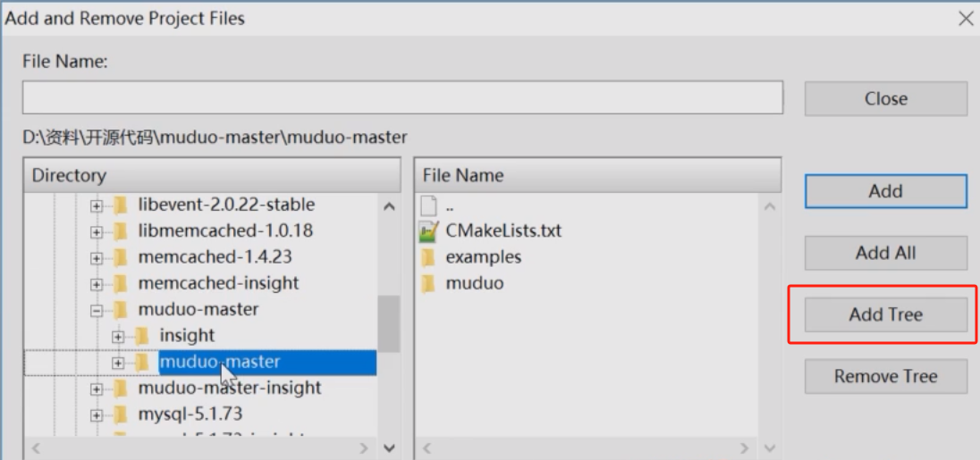Click the memcached-insight folder icon
This screenshot has height=460, width=980.
click(x=121, y=283)
